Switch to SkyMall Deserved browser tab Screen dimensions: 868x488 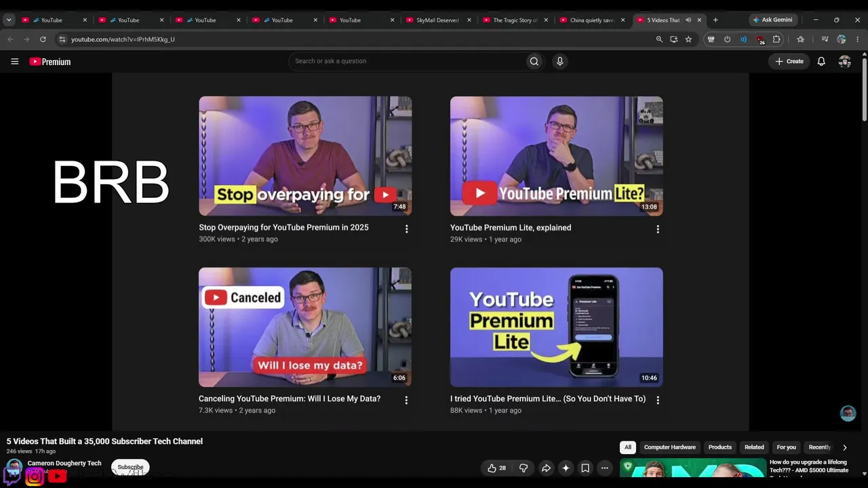tap(439, 20)
